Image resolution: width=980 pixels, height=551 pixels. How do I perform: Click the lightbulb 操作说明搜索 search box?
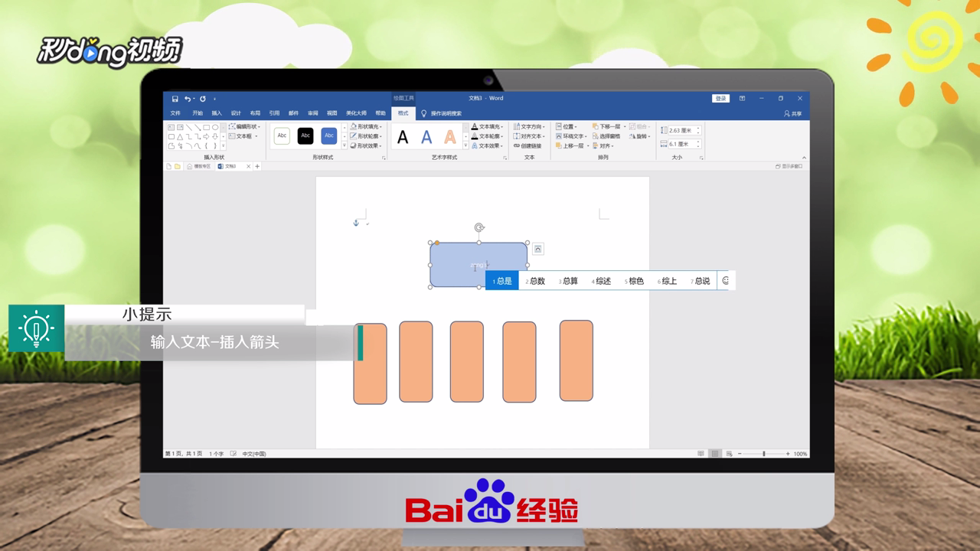pyautogui.click(x=442, y=113)
